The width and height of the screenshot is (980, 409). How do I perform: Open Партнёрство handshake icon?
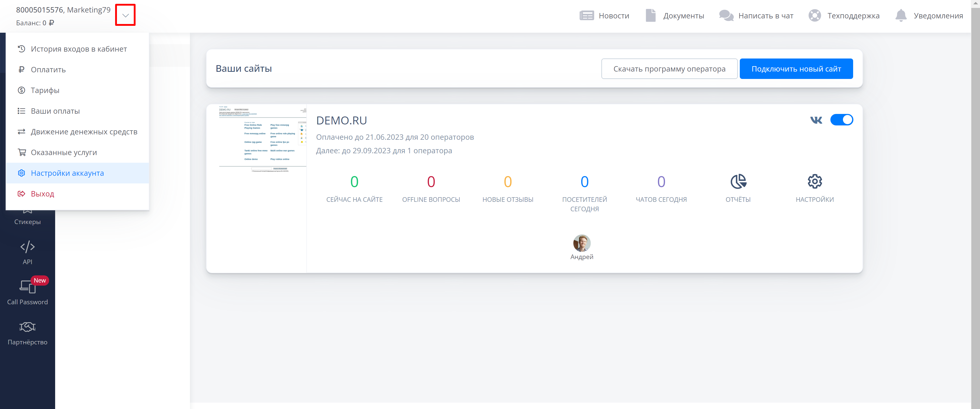coord(27,327)
